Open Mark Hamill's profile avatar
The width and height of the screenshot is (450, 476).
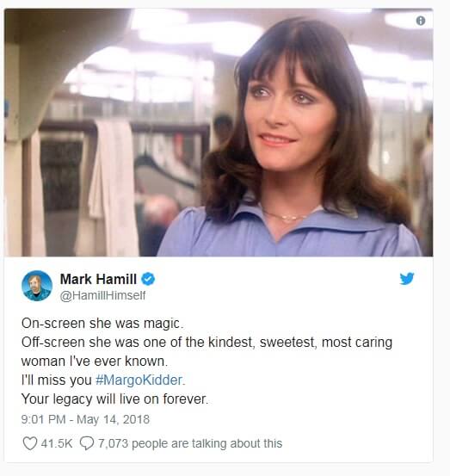(x=37, y=286)
